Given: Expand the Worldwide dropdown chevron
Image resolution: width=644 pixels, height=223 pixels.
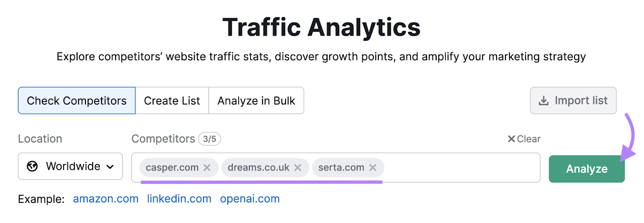Looking at the screenshot, I should click(x=110, y=167).
